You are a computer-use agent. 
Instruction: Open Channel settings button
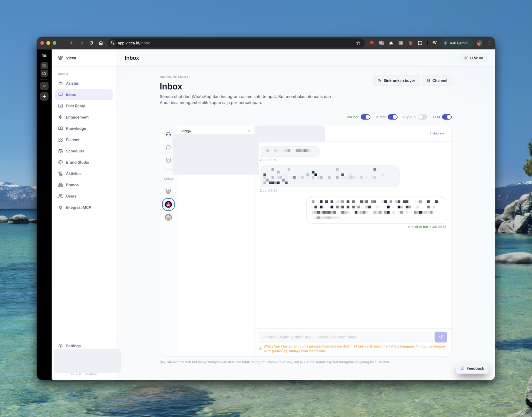[x=437, y=80]
